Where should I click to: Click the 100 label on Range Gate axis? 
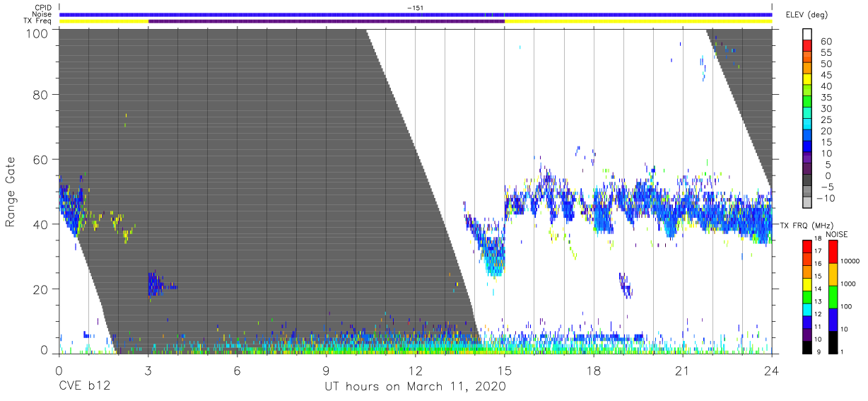tap(36, 32)
